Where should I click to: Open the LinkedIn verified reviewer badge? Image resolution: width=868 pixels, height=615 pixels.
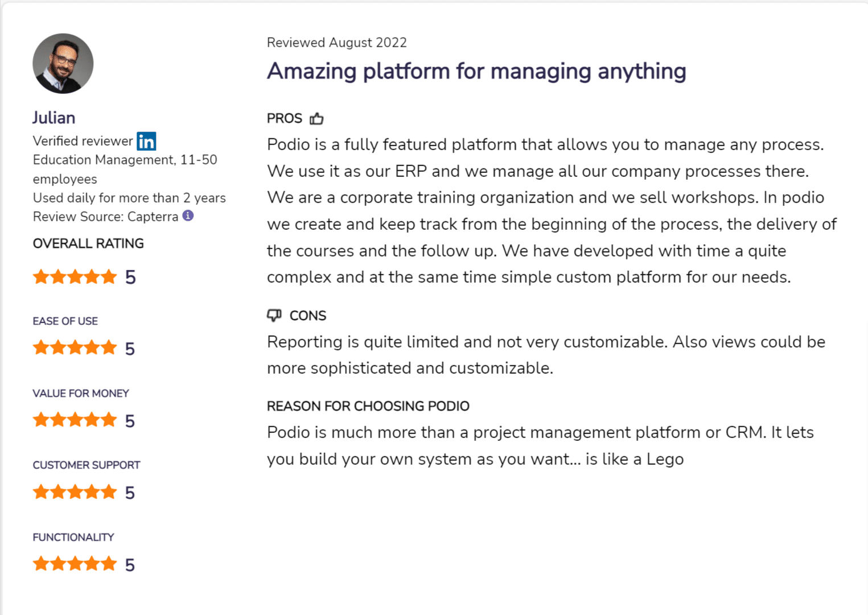[x=146, y=141]
